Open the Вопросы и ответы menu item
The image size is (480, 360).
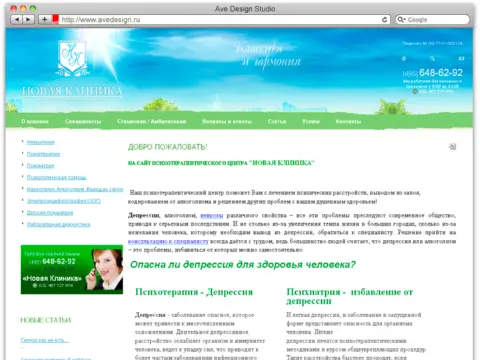pyautogui.click(x=227, y=122)
